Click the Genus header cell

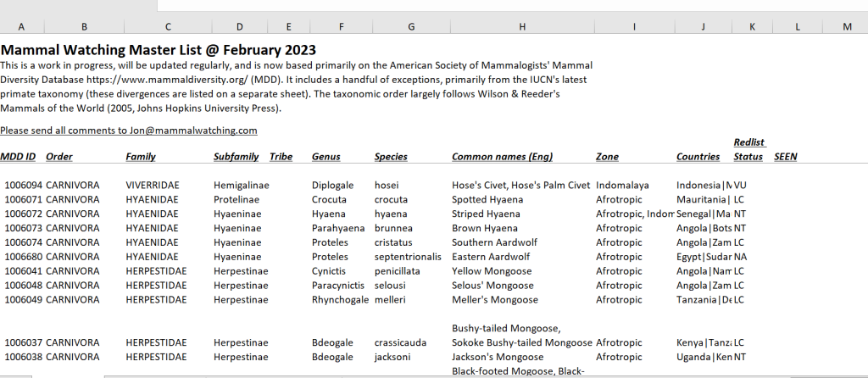click(326, 157)
